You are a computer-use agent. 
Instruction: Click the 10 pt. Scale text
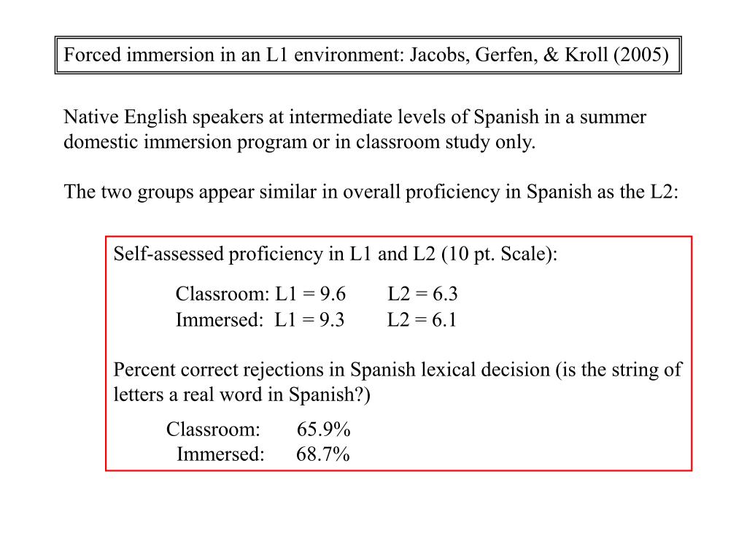499,254
